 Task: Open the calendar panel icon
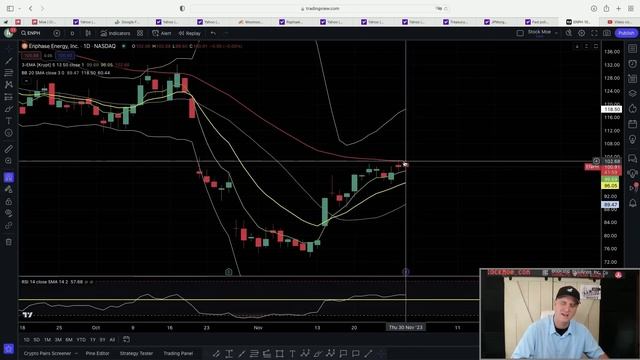click(x=632, y=124)
